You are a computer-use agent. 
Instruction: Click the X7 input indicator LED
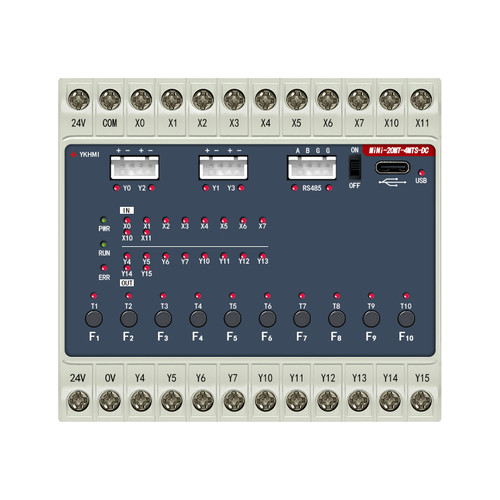click(263, 220)
